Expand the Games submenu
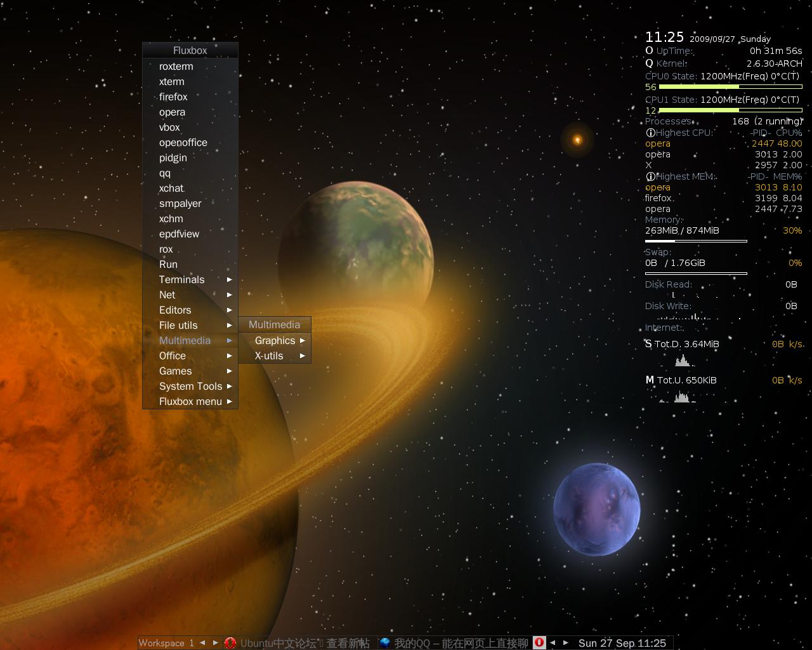This screenshot has height=650, width=812. (x=190, y=371)
